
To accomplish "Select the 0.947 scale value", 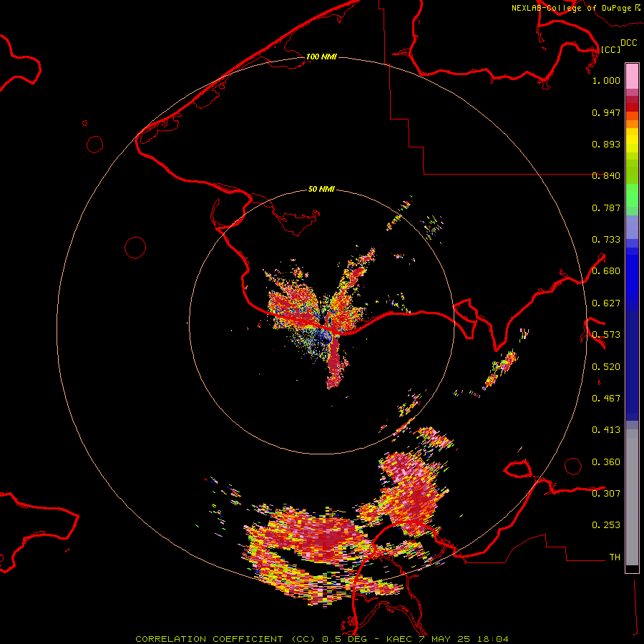I will tap(606, 112).
